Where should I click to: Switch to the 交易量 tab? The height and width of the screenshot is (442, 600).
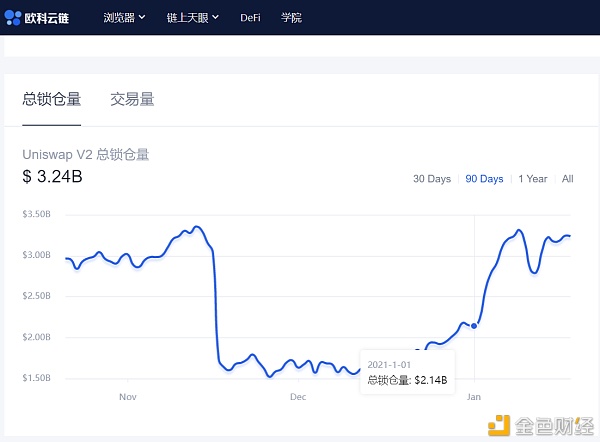(x=132, y=99)
